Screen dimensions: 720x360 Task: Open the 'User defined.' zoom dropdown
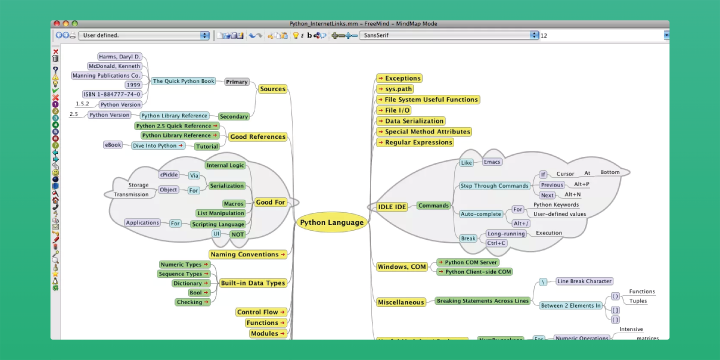point(144,35)
